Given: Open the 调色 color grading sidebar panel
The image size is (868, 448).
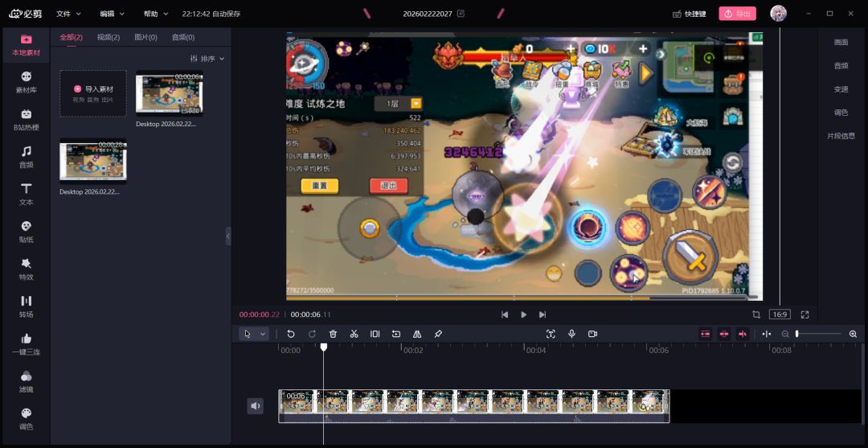Looking at the screenshot, I should click(26, 419).
